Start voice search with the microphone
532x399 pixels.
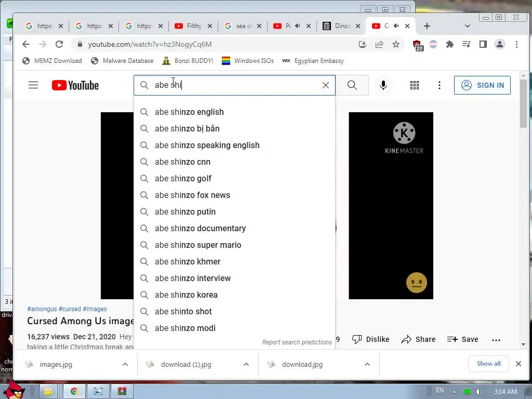383,85
